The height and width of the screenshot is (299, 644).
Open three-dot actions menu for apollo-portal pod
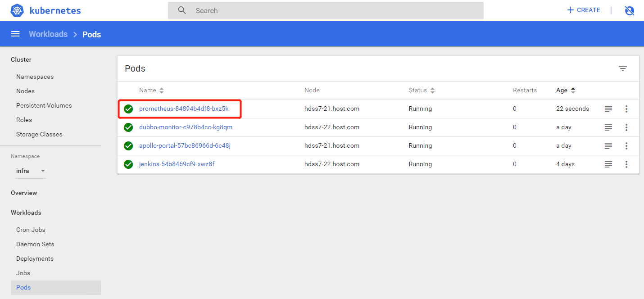[x=626, y=146]
